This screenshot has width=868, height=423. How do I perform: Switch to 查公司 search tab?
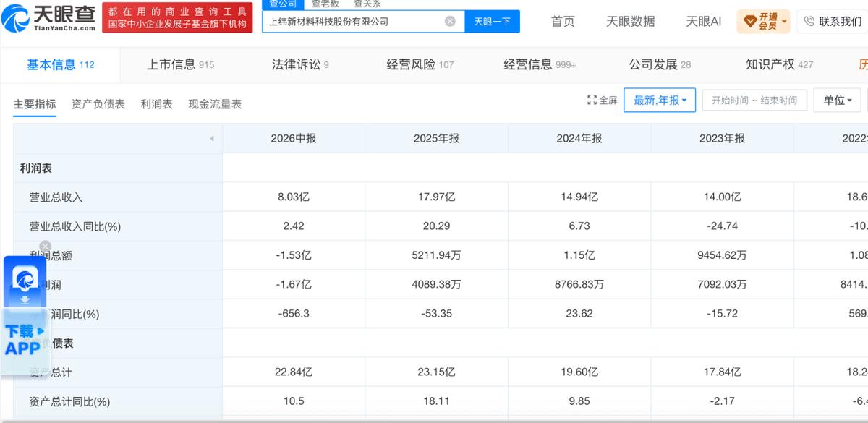point(282,4)
